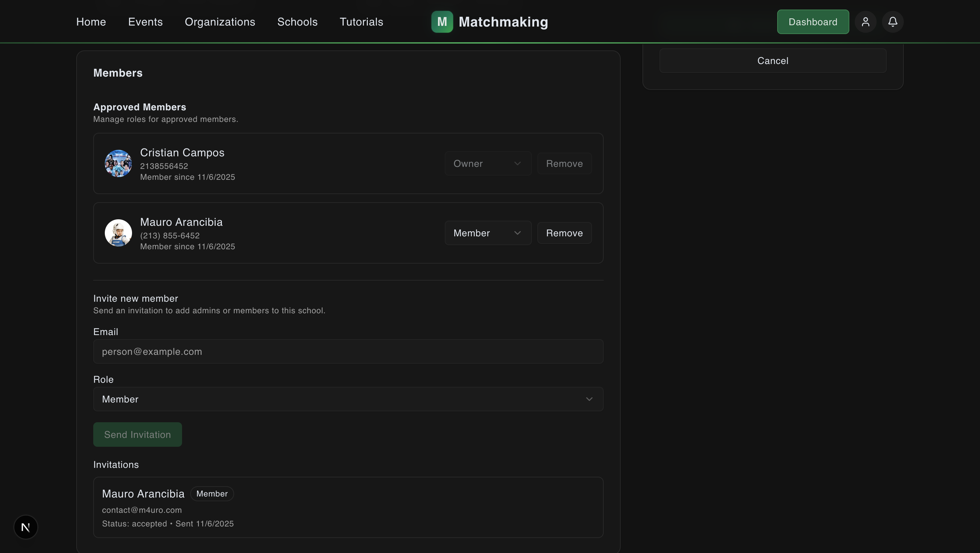This screenshot has height=553, width=980.
Task: Click the phone number 2138556452
Action: pos(164,166)
